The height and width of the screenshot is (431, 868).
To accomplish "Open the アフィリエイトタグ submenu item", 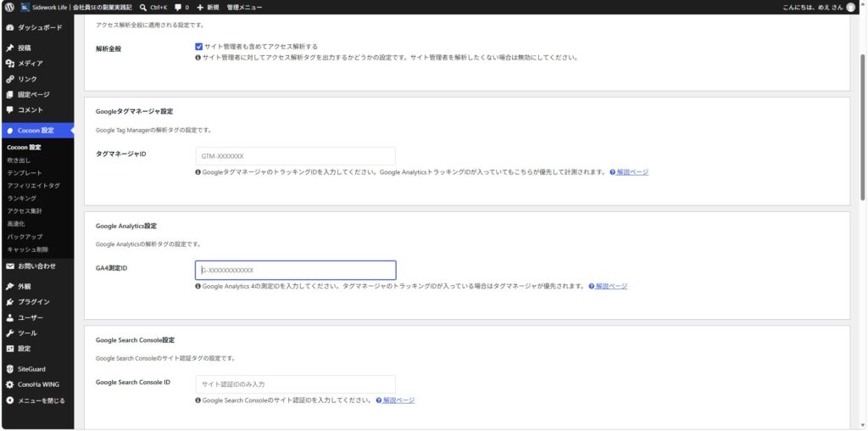I will click(33, 186).
